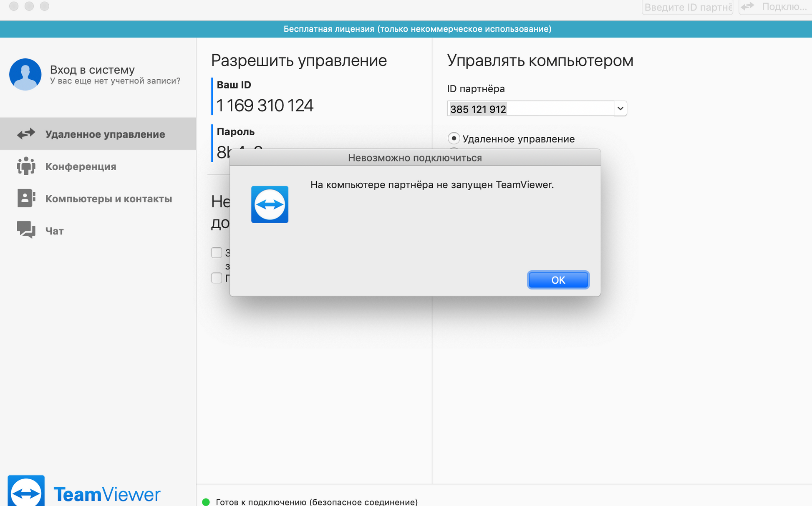This screenshot has height=506, width=812.
Task: Click the dialog message about partner's TeamViewer
Action: (x=432, y=185)
